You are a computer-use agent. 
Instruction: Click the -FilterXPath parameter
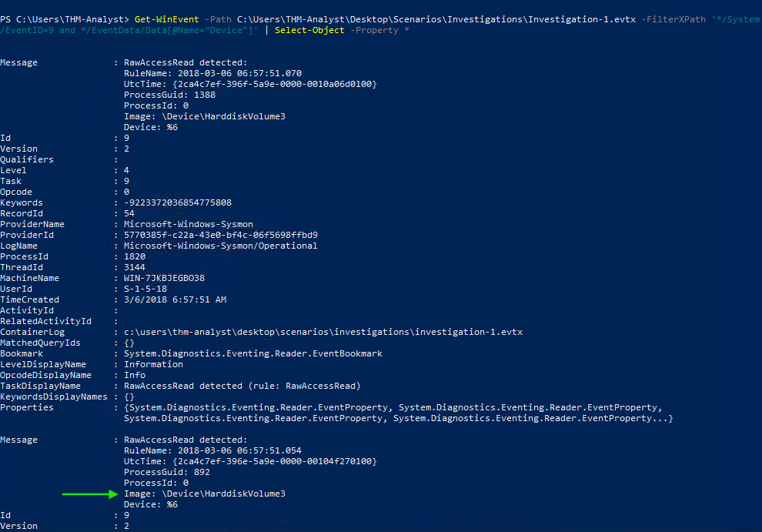(673, 19)
